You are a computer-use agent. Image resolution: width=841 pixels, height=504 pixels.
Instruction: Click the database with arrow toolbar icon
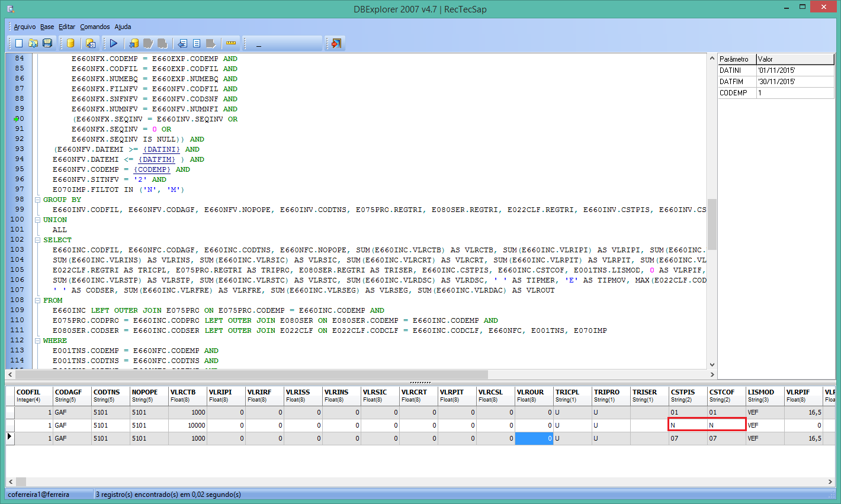pyautogui.click(x=134, y=43)
